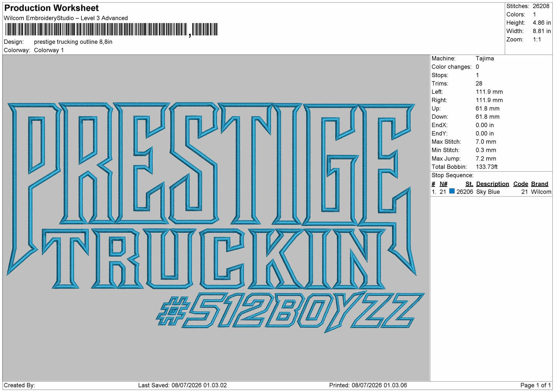Screen dimensions: 555x392
Task: Select the 'Production Worksheet' title
Action: 51,8
